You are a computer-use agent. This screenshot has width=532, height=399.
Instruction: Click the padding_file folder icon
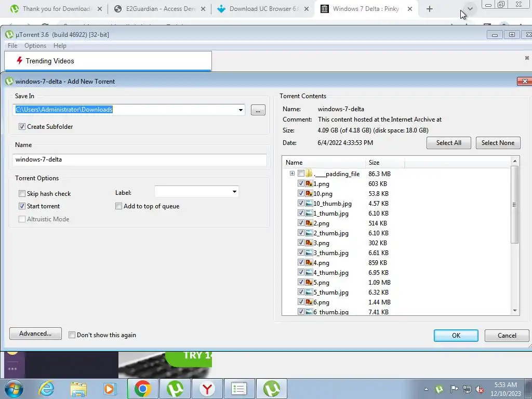coord(309,174)
